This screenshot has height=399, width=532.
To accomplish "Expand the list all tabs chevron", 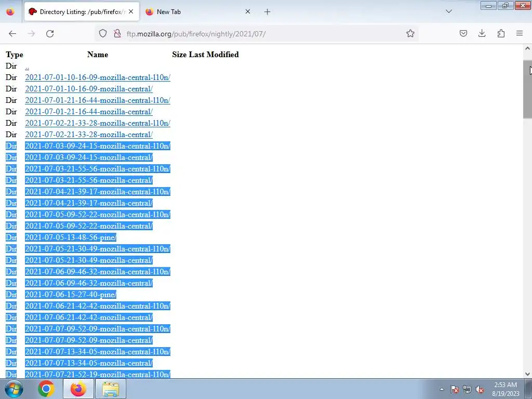I will coord(448,11).
